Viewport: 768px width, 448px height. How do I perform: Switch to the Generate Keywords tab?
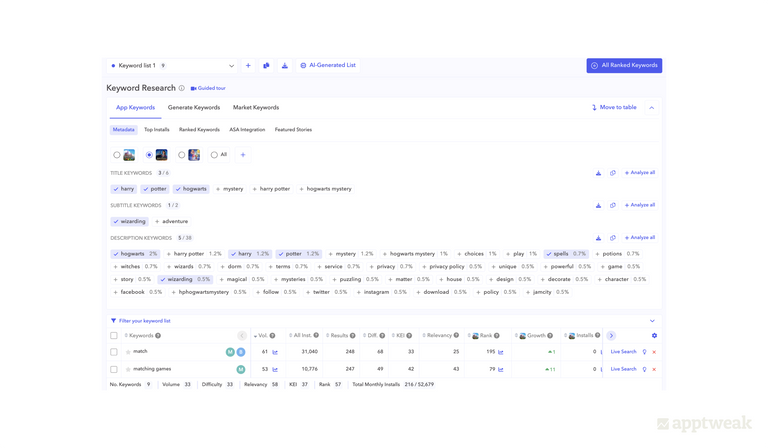[194, 108]
